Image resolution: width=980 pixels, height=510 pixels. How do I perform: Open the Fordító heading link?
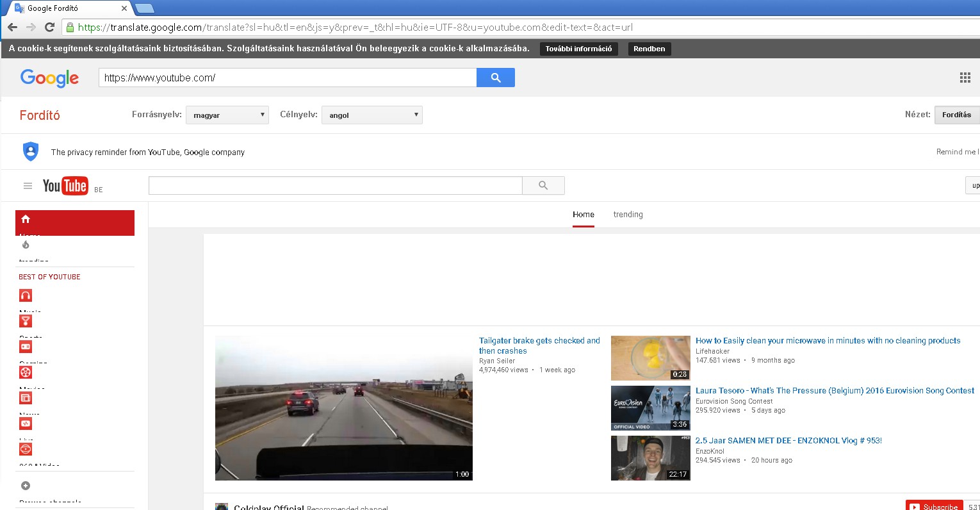point(40,115)
